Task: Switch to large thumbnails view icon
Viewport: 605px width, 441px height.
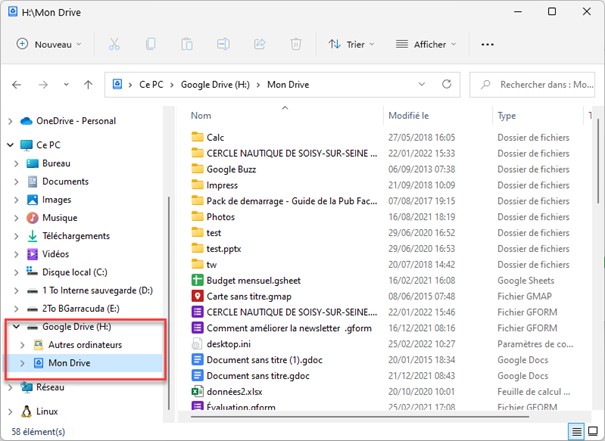Action: coord(591,431)
